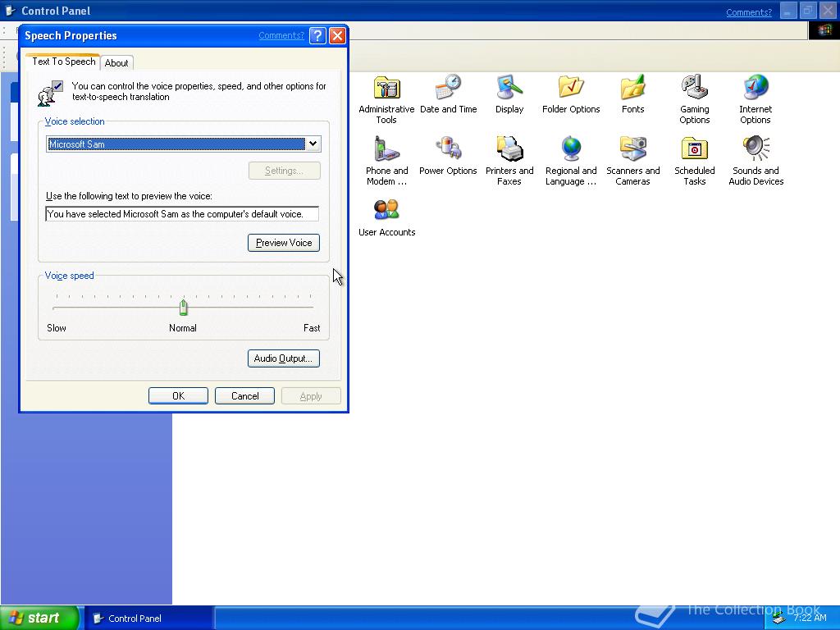Click the taskbar clock showing 7:22 AM

coord(810,618)
